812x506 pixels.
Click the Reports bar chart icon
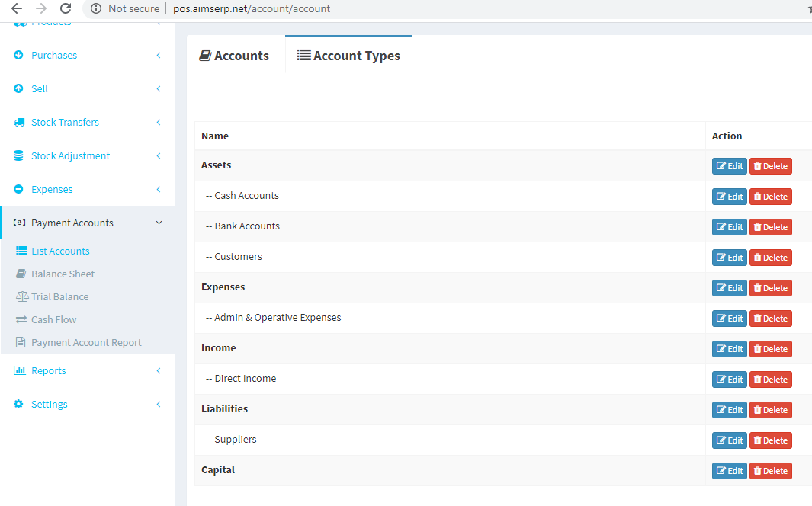click(x=20, y=370)
